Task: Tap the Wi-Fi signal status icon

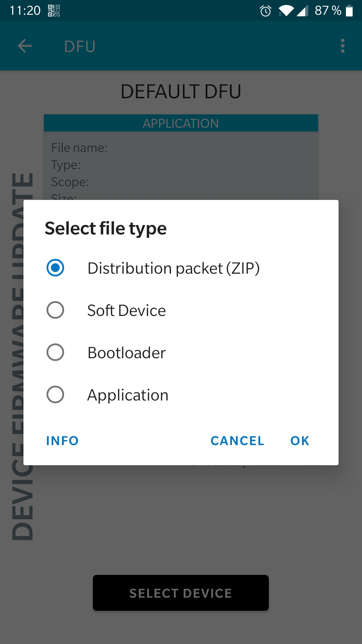Action: (286, 11)
